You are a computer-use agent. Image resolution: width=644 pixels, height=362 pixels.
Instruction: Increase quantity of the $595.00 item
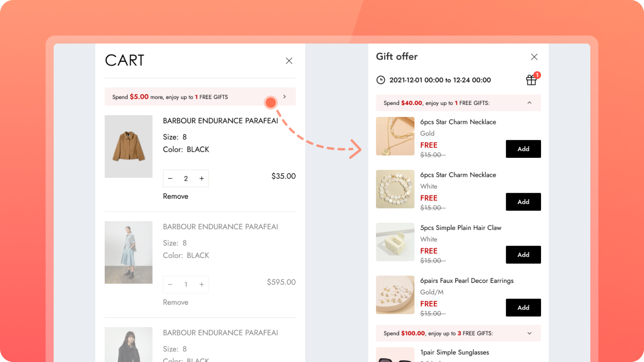coord(202,284)
